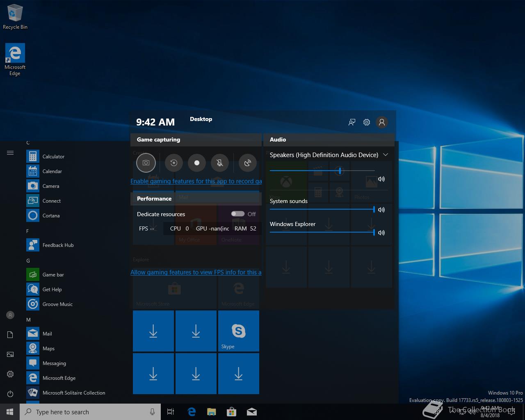Open Documents from Start sidebar
Viewport: 525px width, 420px height.
10,335
